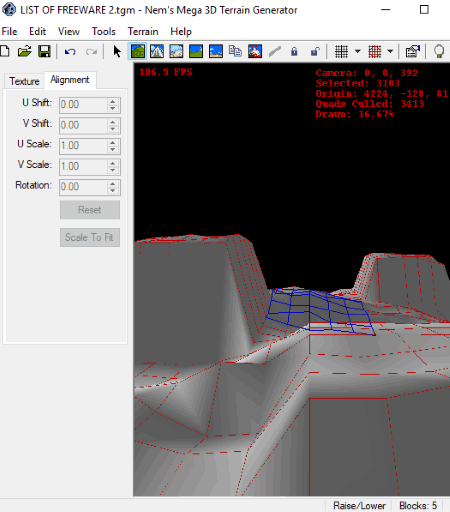This screenshot has width=450, height=512.
Task: Toggle the light bulb lighting icon
Action: pos(439,52)
